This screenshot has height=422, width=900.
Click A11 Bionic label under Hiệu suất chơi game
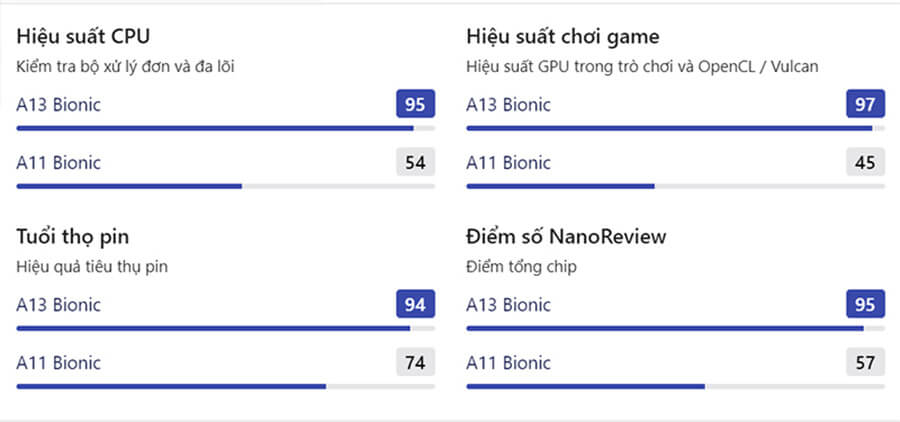coord(508,162)
